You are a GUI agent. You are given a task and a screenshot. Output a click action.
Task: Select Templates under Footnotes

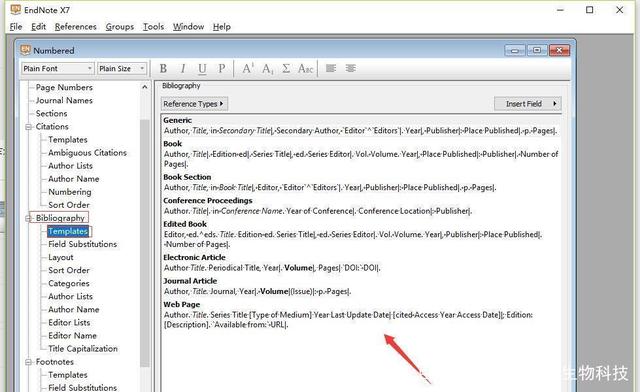point(68,375)
